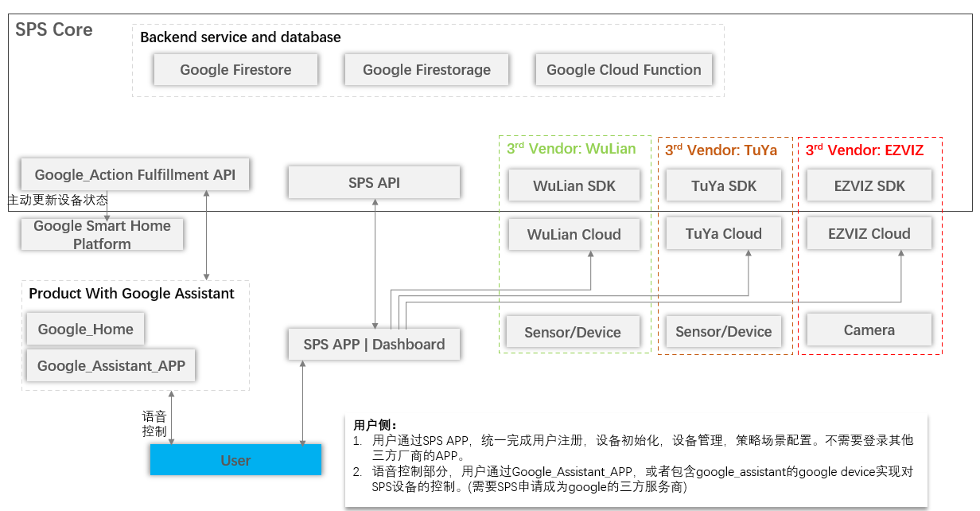Select the WuLian Cloud box

point(574,234)
